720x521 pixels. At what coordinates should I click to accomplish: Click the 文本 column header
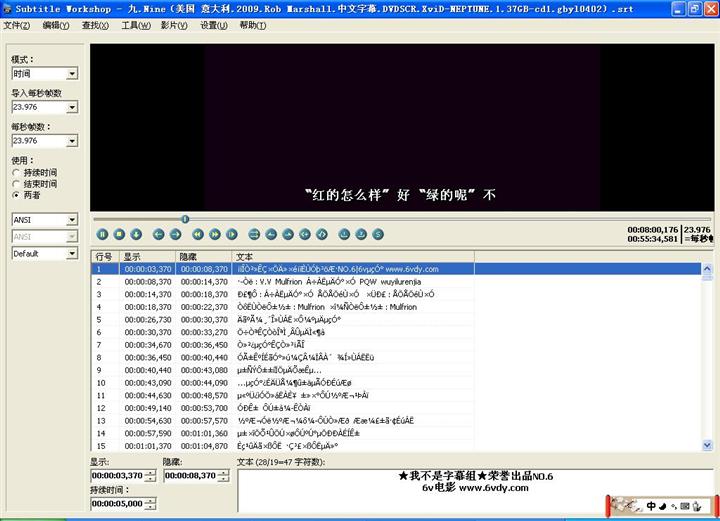point(353,257)
